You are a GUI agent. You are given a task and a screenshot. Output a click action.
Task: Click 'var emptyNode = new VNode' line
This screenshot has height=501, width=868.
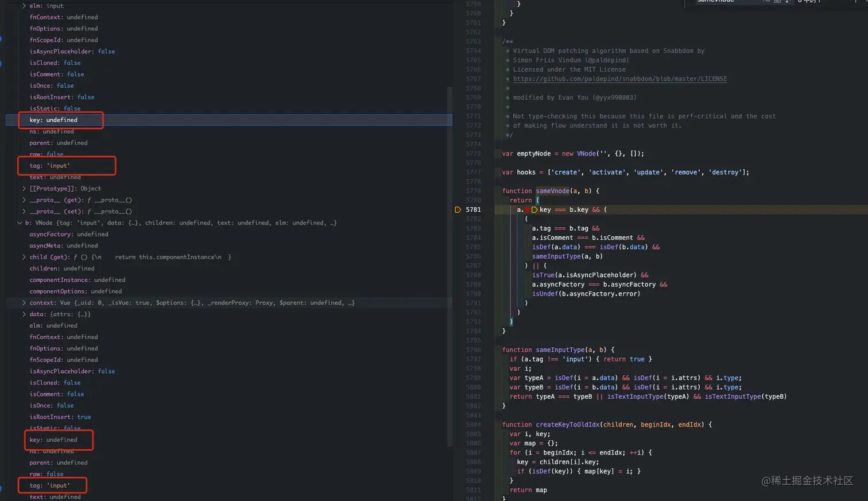pyautogui.click(x=573, y=154)
